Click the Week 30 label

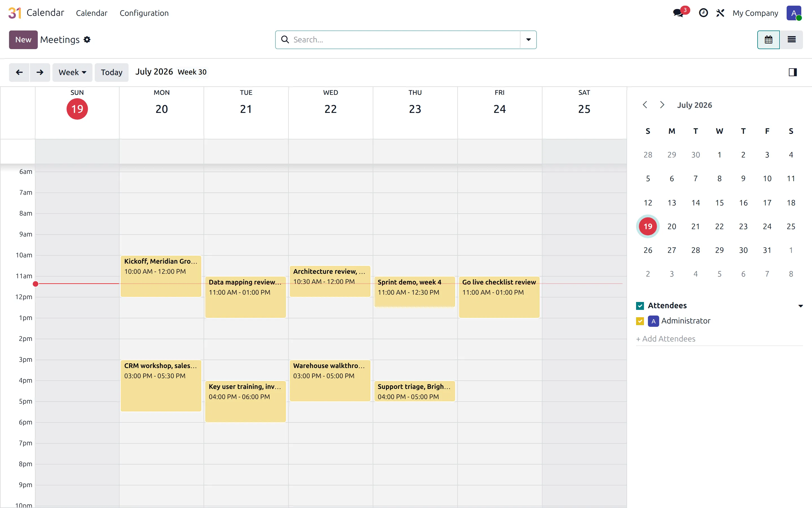click(x=192, y=72)
